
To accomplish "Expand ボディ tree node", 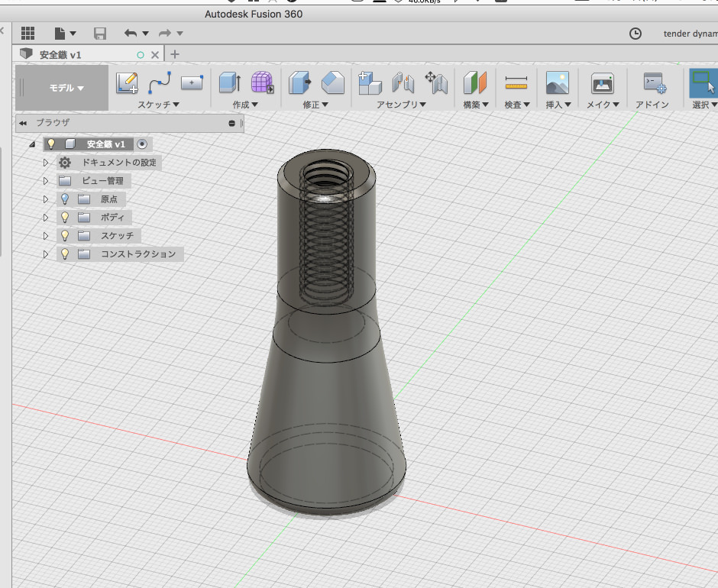I will (45, 218).
